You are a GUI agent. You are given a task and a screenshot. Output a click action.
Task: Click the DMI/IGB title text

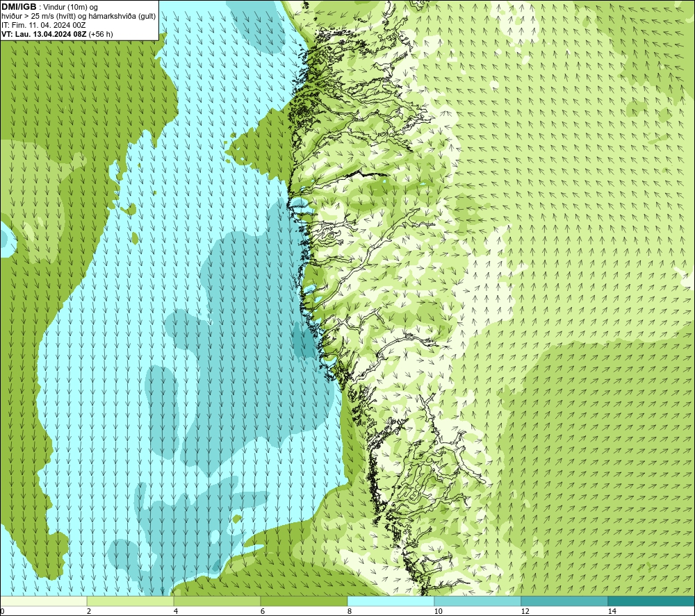point(19,7)
